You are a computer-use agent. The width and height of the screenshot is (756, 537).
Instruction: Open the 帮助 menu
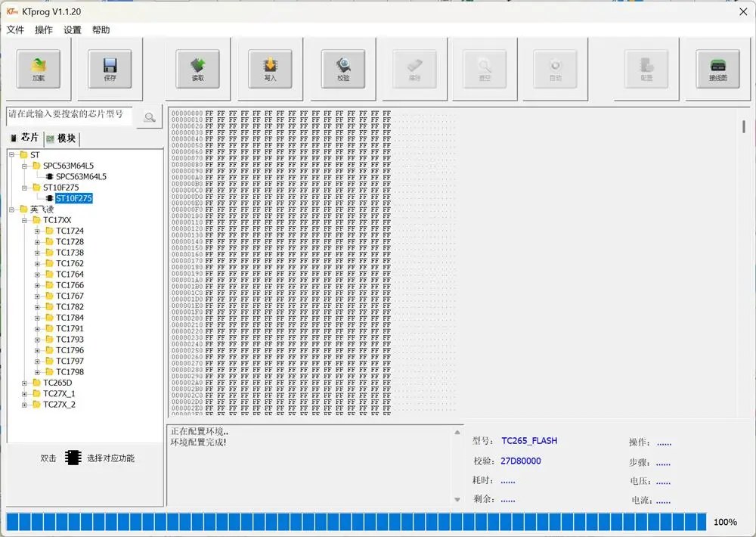101,30
